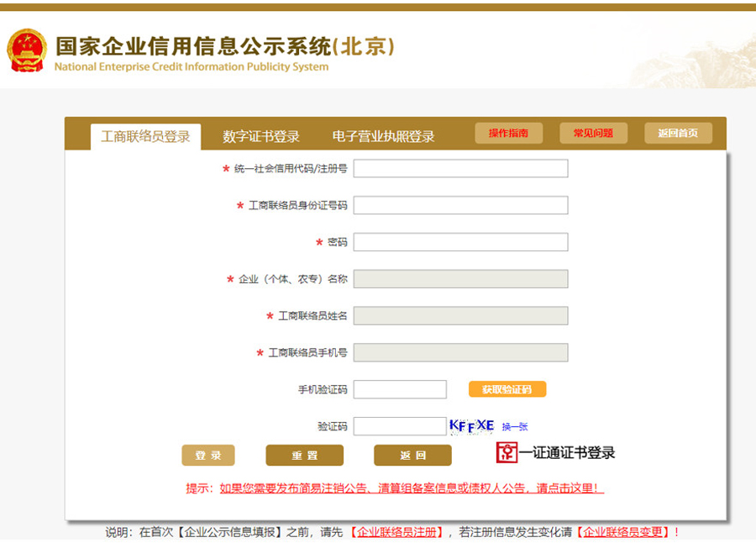
Task: Select the 工商联络员登录 tab
Action: tap(145, 137)
